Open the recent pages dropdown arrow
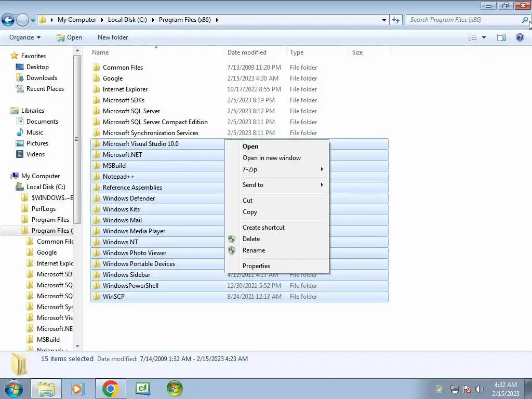Image resolution: width=532 pixels, height=399 pixels. pos(33,20)
